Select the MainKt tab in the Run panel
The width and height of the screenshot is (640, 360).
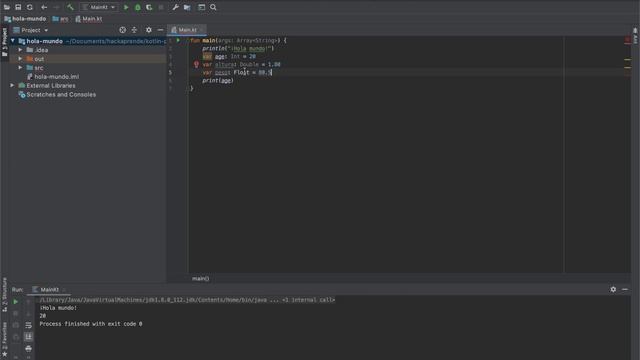(49, 290)
